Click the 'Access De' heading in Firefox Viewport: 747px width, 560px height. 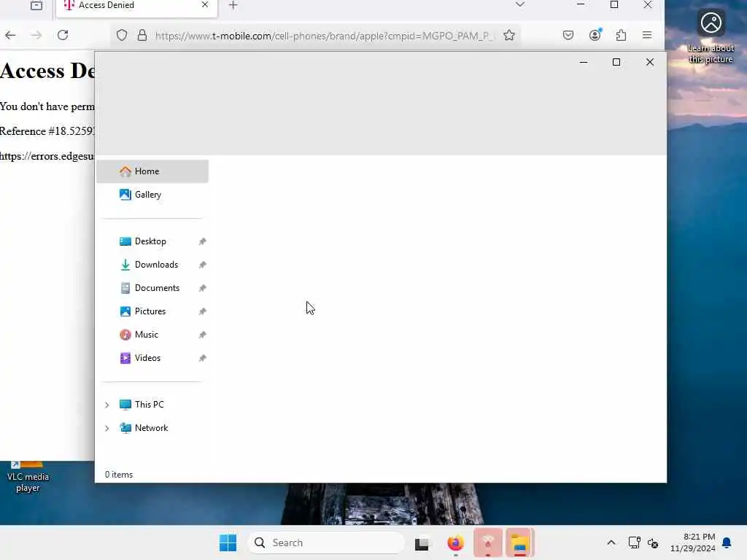tap(47, 71)
